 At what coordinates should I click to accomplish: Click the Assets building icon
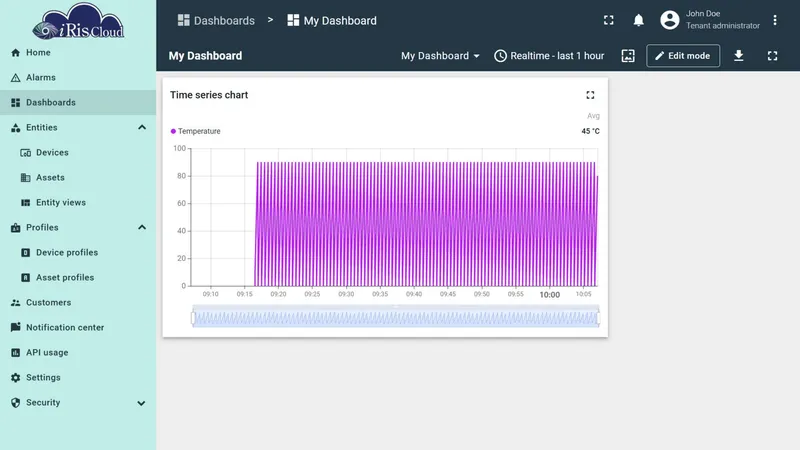pos(26,178)
